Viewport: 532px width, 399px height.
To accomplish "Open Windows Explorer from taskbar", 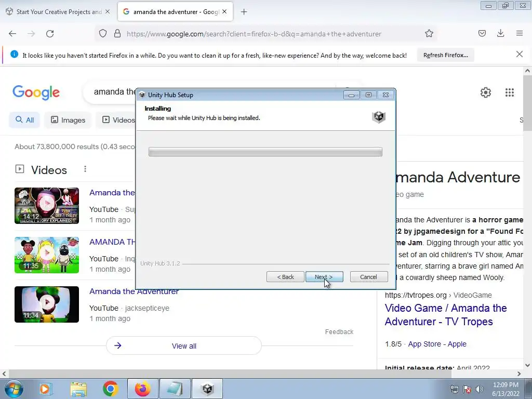I will click(x=78, y=389).
